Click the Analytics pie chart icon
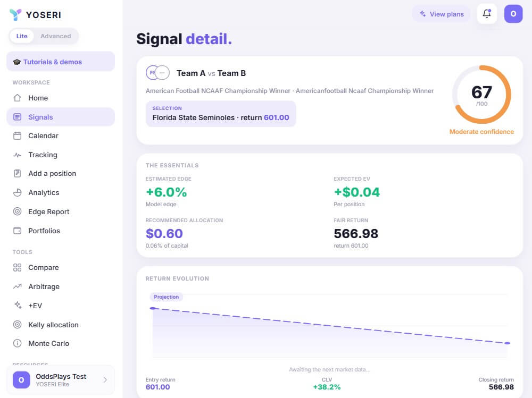This screenshot has width=532, height=398. pos(18,192)
